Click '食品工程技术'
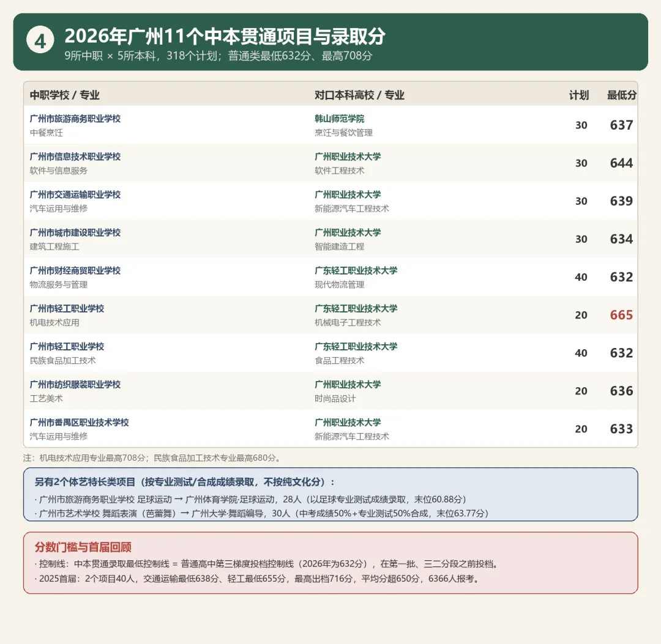The width and height of the screenshot is (661, 644). coord(339,360)
